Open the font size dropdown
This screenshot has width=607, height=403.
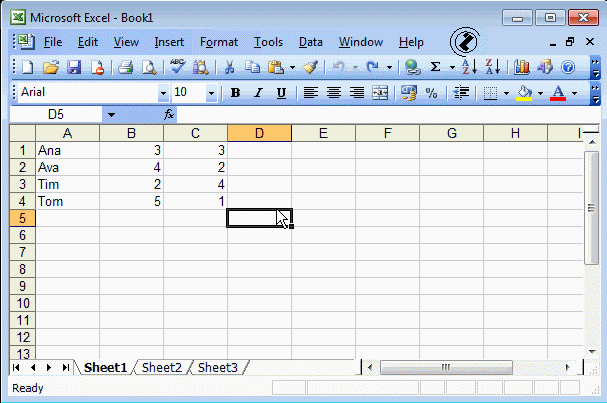tap(211, 93)
